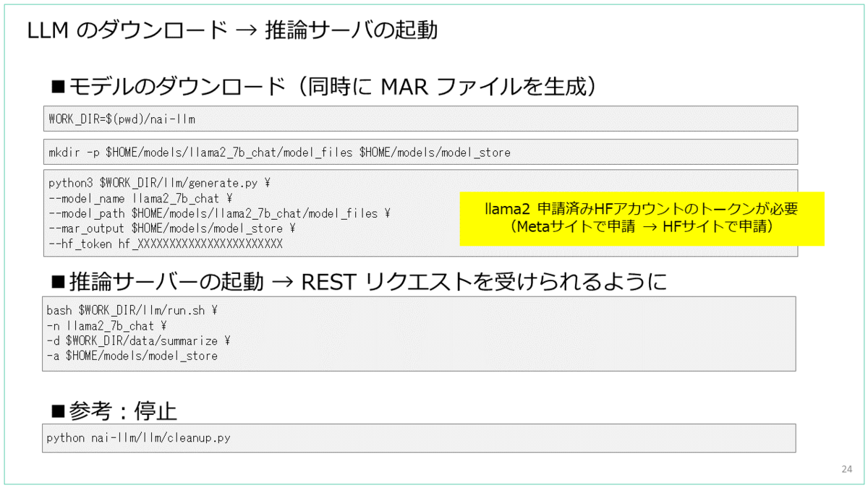Click the slide page number 24
This screenshot has height=488, width=868.
click(x=847, y=469)
